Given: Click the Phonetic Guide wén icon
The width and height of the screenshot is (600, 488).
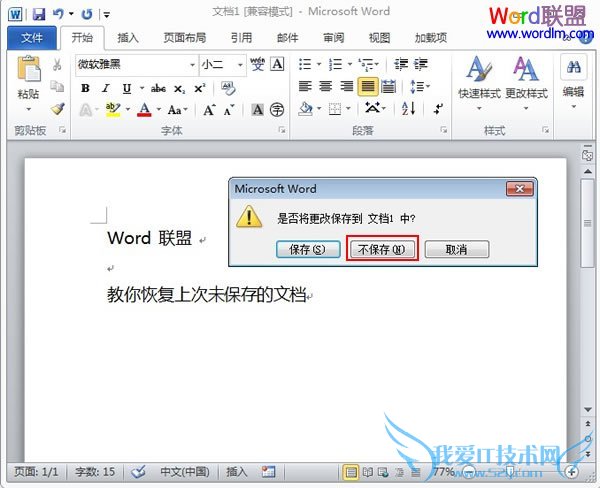Looking at the screenshot, I should [x=257, y=64].
